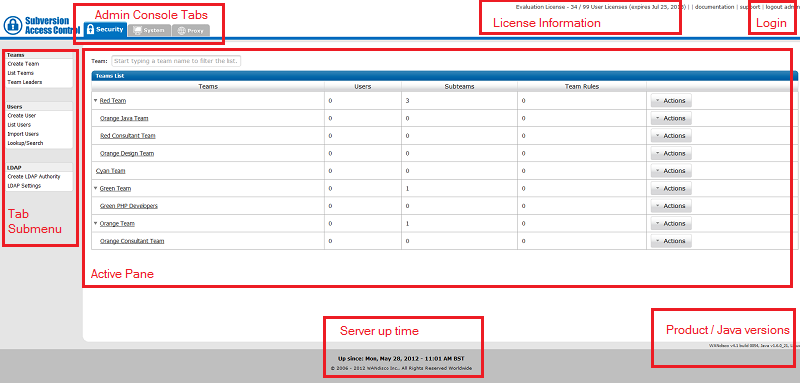Open Lookup/Search in the sidebar

point(26,143)
